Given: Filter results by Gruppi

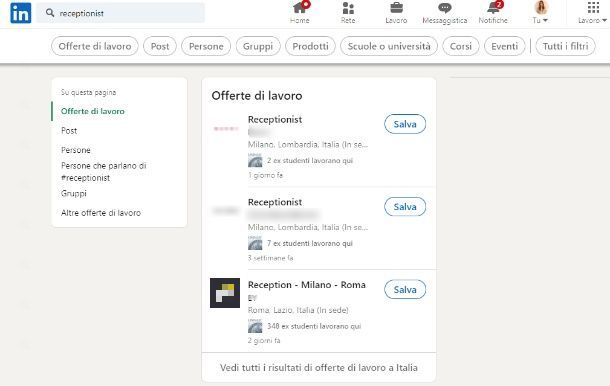Looking at the screenshot, I should click(258, 46).
